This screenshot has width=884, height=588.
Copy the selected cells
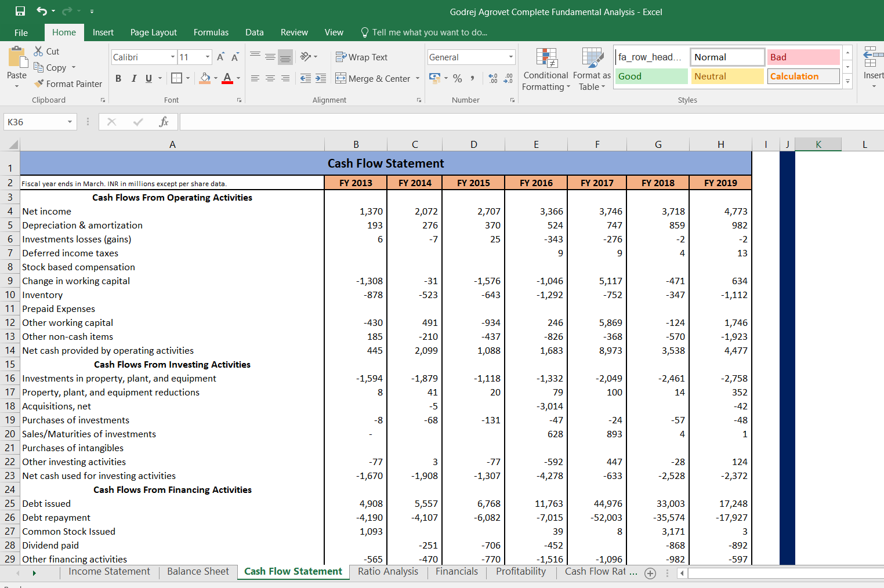click(50, 67)
